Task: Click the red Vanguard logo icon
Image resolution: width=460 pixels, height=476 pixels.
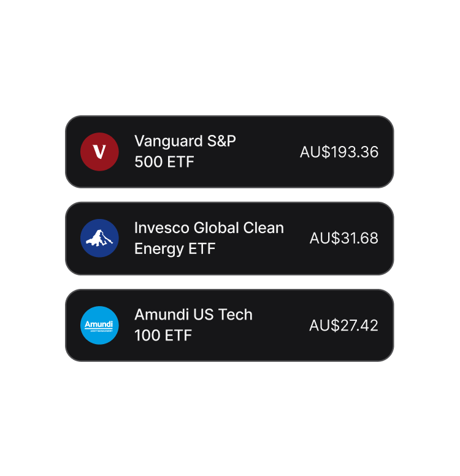Action: point(99,152)
